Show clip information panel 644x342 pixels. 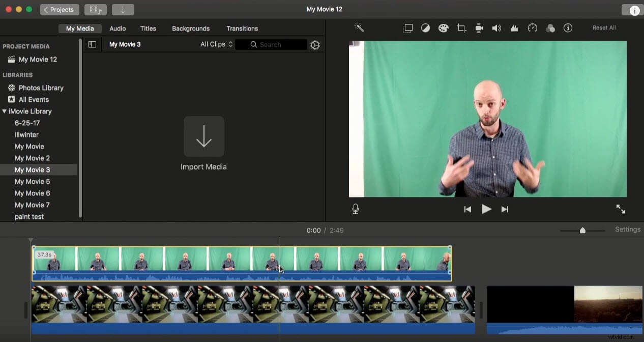568,28
